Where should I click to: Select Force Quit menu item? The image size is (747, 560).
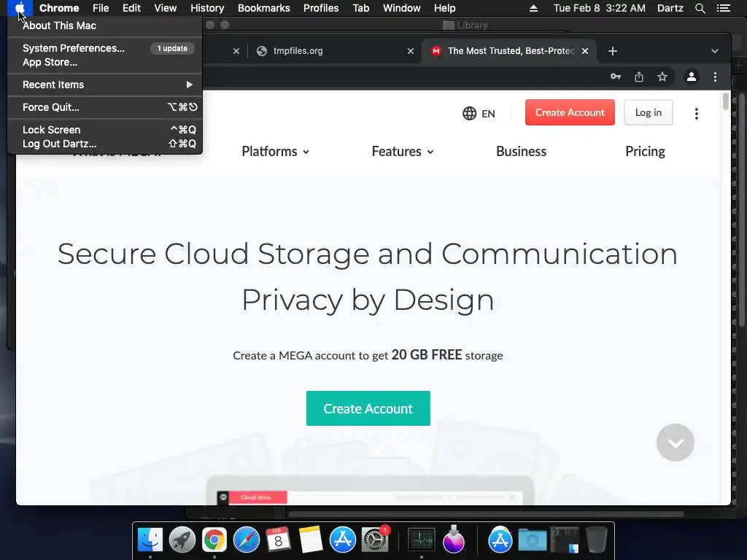tap(105, 107)
